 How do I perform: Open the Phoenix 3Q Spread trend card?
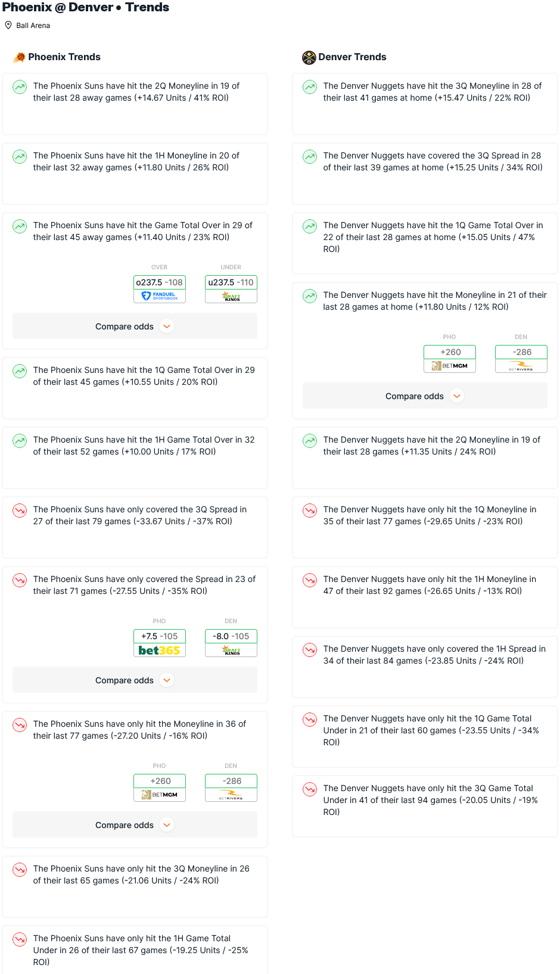pyautogui.click(x=135, y=527)
